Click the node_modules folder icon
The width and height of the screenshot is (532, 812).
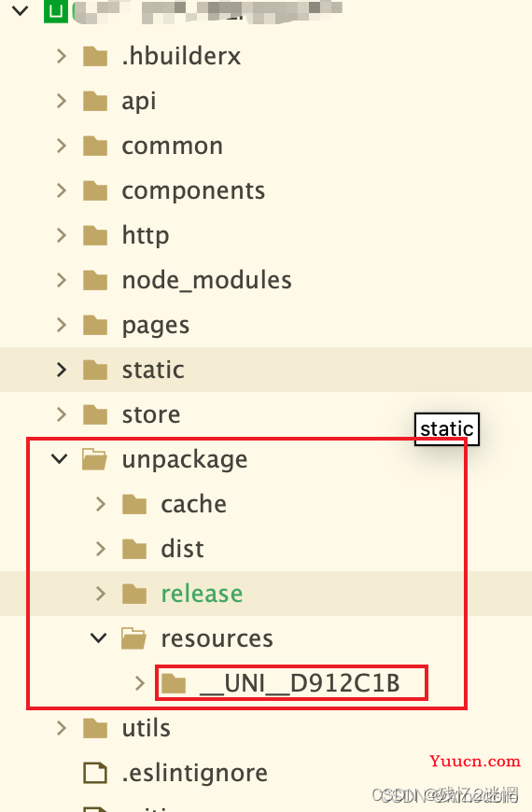pyautogui.click(x=95, y=280)
